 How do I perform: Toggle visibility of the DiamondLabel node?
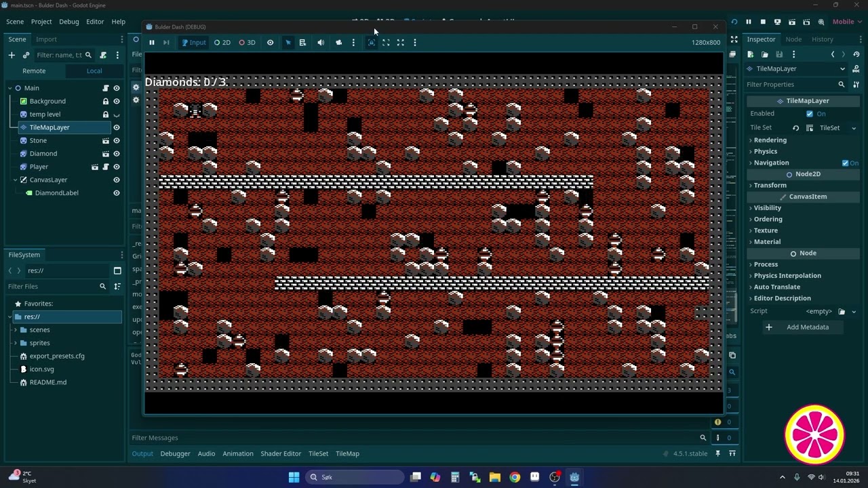[x=116, y=193]
